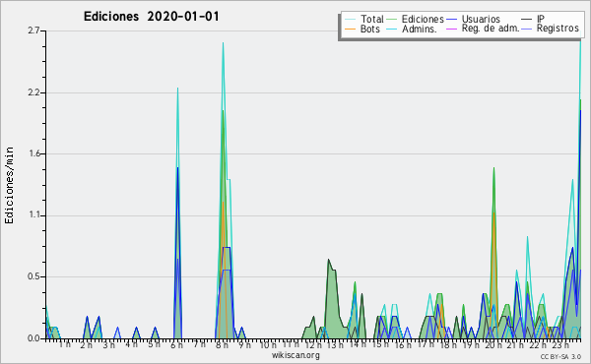Image resolution: width=591 pixels, height=364 pixels.
Task: Click the dark IP peak near 13 h
Action: 329,260
